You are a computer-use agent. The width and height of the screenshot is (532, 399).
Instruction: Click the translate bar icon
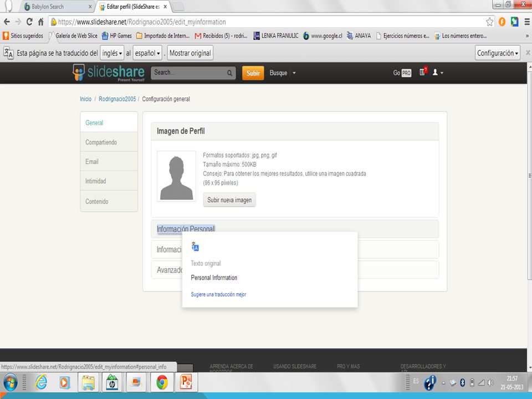tap(8, 53)
